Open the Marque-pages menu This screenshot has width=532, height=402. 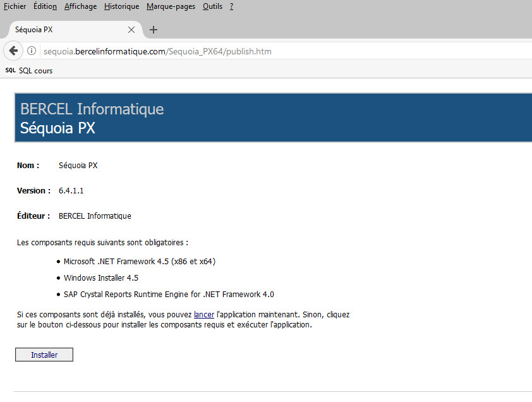170,6
